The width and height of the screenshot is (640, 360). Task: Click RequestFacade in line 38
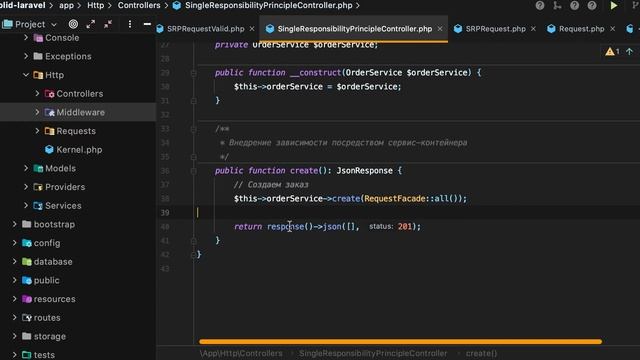(395, 199)
